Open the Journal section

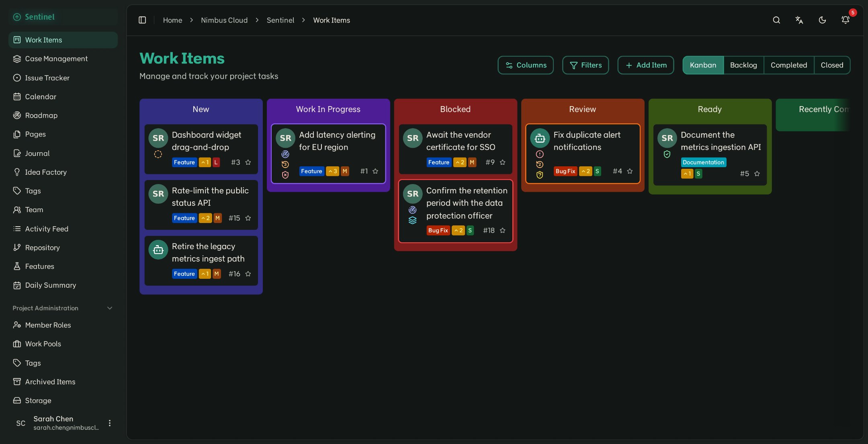coord(63,153)
